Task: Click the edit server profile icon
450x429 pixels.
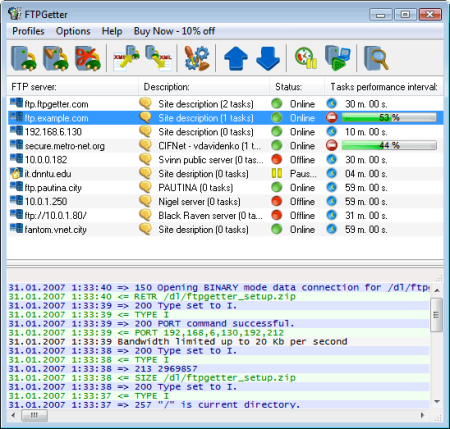Action: tap(56, 58)
